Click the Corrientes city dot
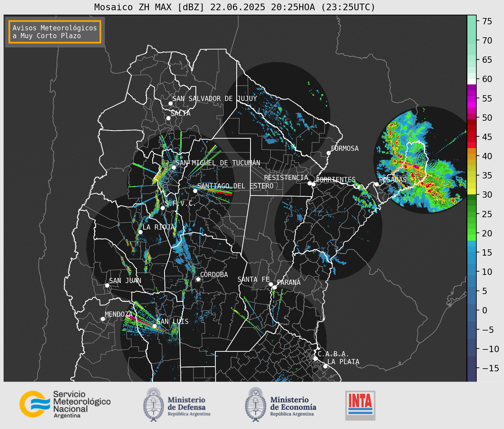The height and width of the screenshot is (429, 504). (x=313, y=184)
